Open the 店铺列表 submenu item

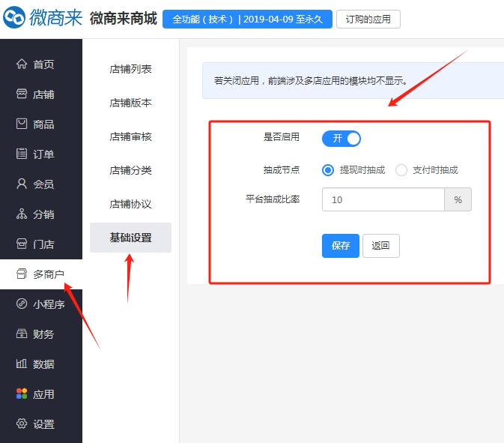130,69
